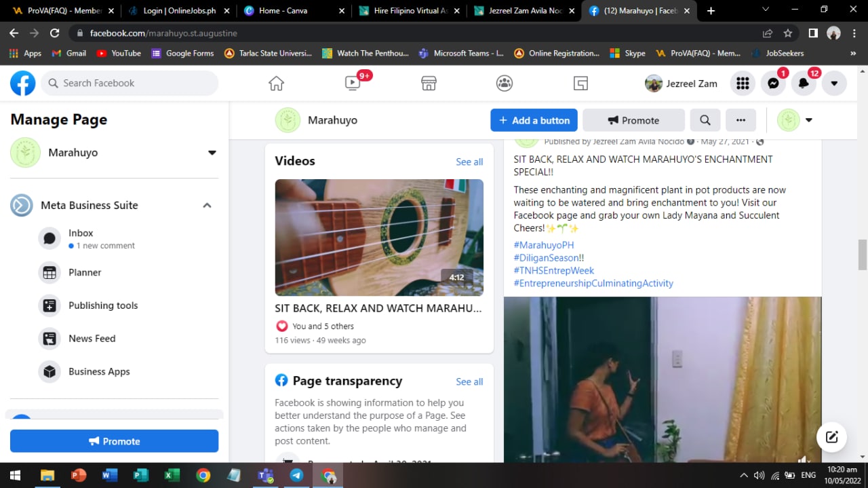The width and height of the screenshot is (868, 488).
Task: Open the browser side panel icon
Action: pos(813,33)
